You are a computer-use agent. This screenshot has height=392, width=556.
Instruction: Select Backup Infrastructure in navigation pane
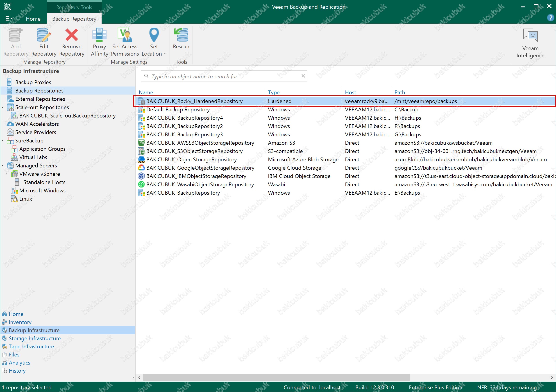click(x=68, y=330)
